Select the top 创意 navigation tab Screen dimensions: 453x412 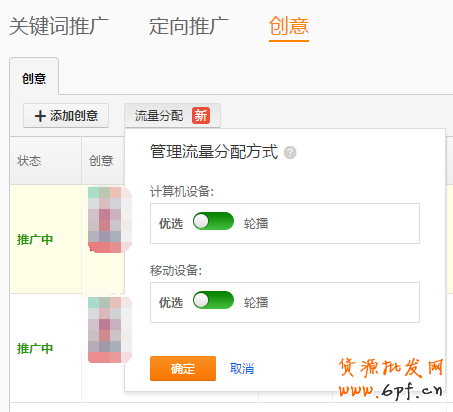[x=289, y=26]
